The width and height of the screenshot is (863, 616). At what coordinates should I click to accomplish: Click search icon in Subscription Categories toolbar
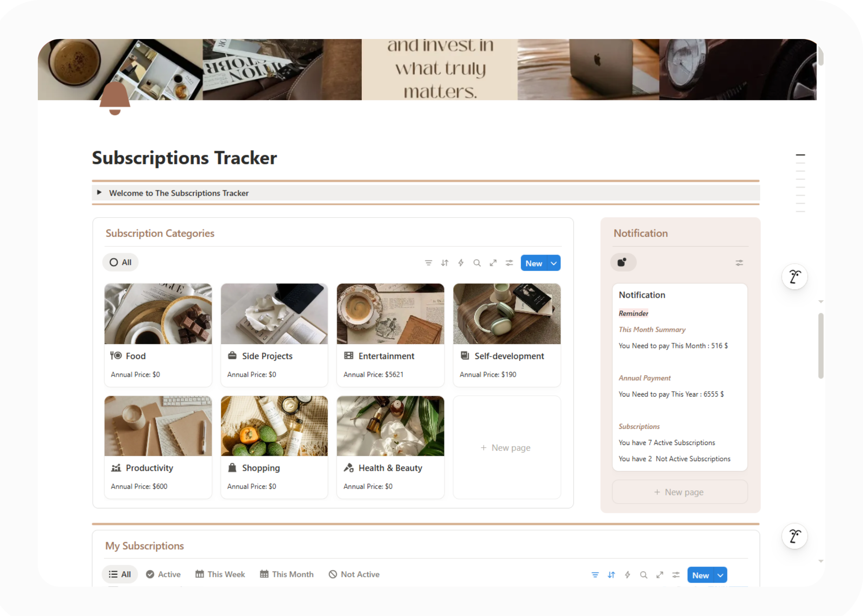[x=477, y=263]
